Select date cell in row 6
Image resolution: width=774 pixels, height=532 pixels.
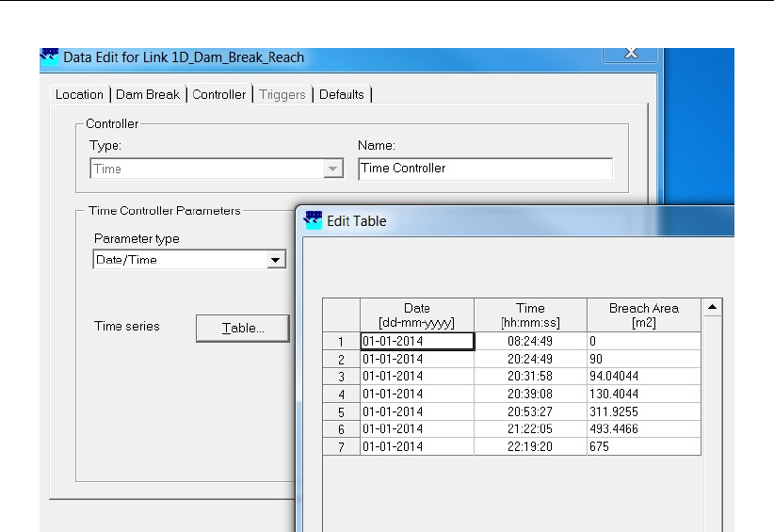417,429
